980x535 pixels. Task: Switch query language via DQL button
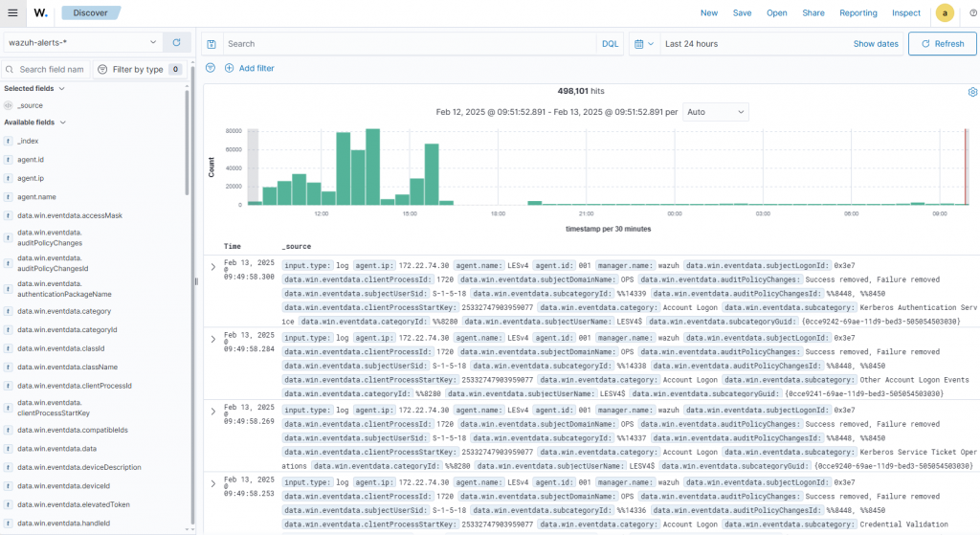610,44
